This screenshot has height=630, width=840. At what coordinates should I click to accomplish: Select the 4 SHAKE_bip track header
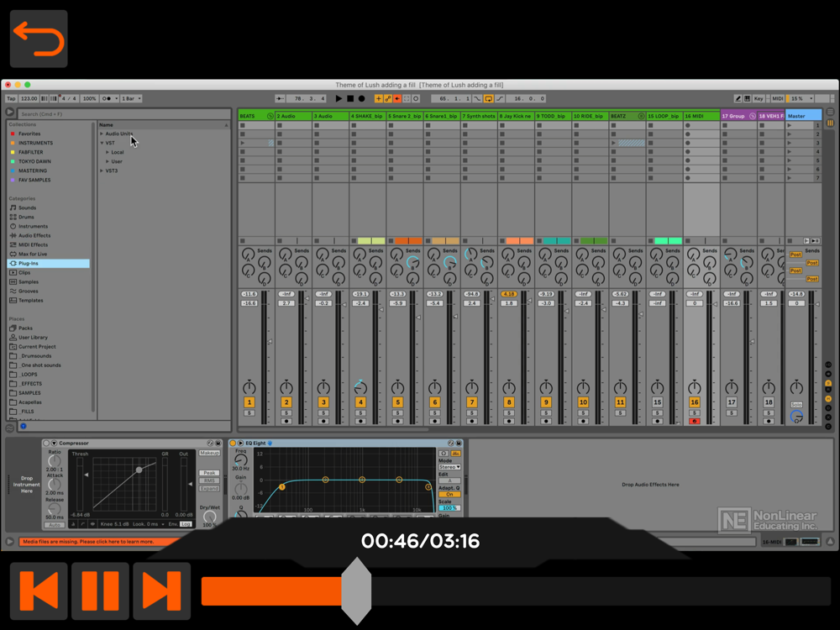pyautogui.click(x=368, y=116)
